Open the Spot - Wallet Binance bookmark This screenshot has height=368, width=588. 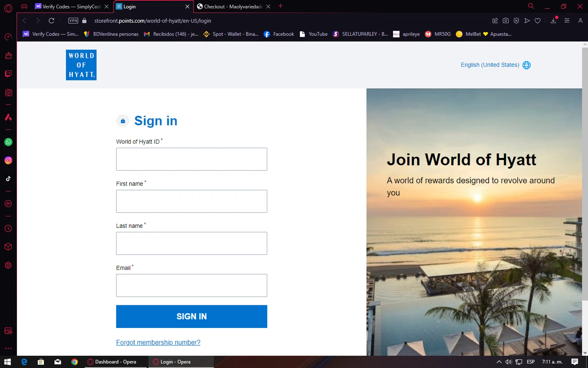(231, 34)
